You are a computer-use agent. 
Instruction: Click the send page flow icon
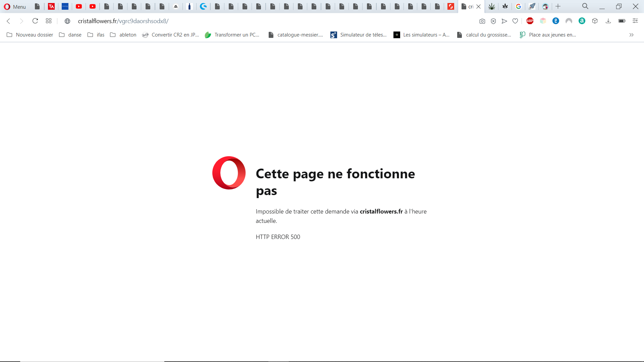coord(504,21)
